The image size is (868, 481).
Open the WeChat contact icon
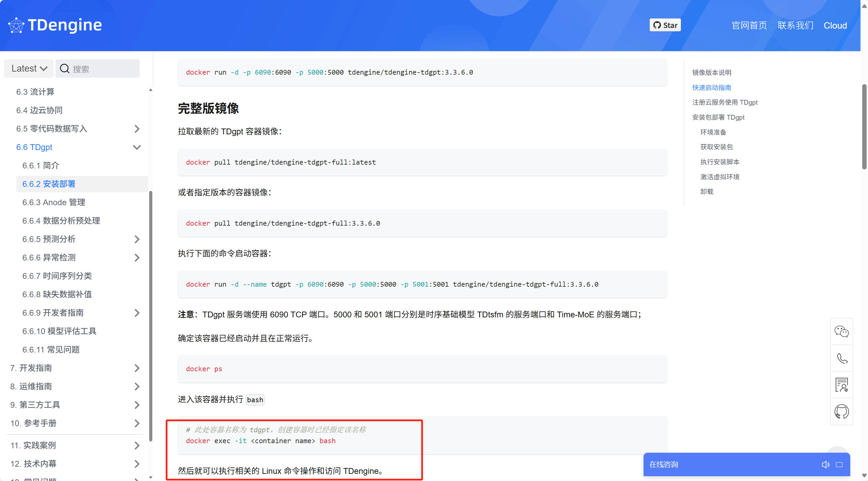point(842,331)
